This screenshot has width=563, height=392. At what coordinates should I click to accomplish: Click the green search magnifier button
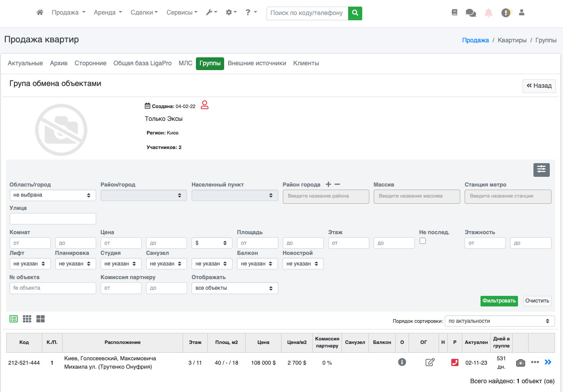coord(355,13)
